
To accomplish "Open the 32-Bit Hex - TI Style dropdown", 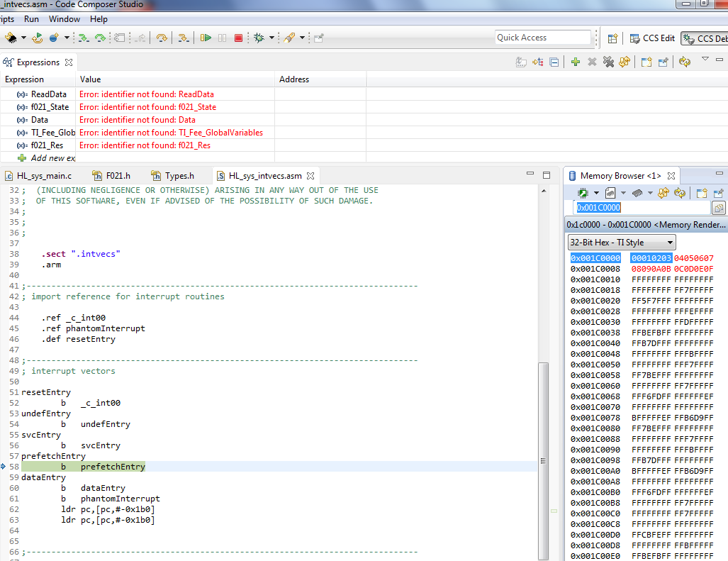I will [x=622, y=243].
